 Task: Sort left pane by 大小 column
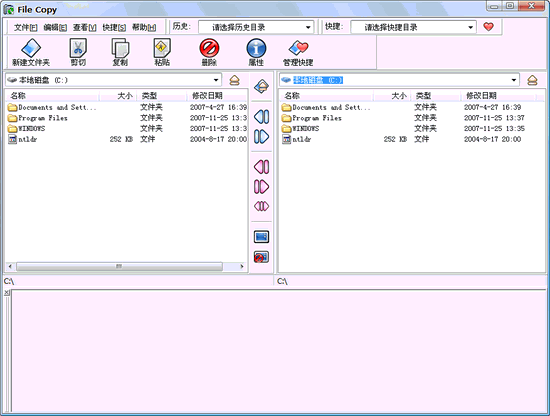click(119, 95)
